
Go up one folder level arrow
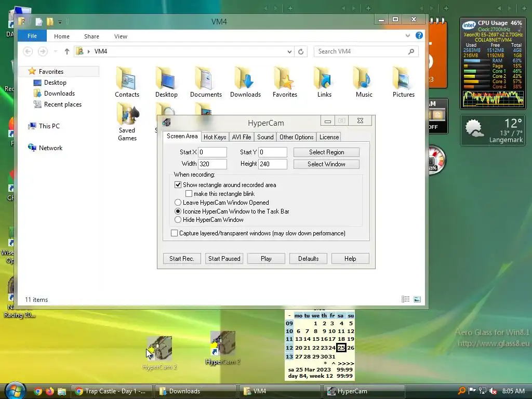(67, 51)
